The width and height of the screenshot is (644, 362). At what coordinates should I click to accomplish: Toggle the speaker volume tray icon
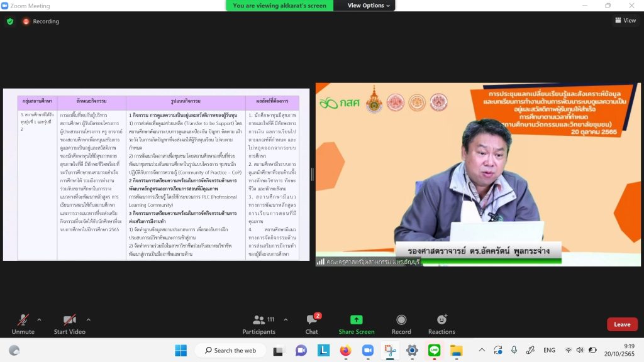pyautogui.click(x=579, y=350)
